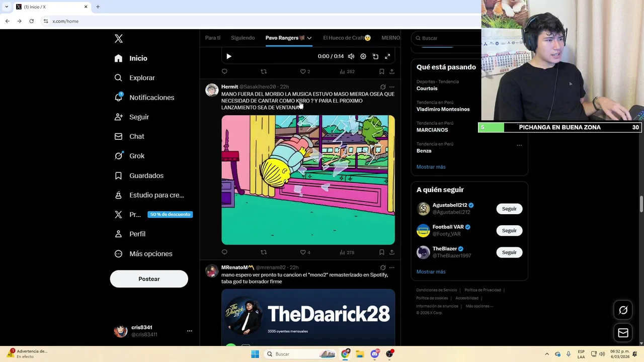Open the X logo home link
The height and width of the screenshot is (362, 644).
click(x=118, y=39)
